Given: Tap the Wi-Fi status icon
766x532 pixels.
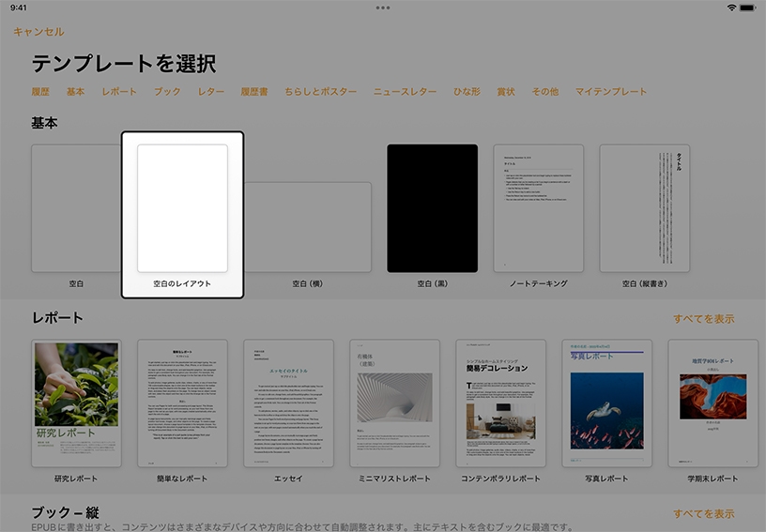Looking at the screenshot, I should tap(732, 8).
